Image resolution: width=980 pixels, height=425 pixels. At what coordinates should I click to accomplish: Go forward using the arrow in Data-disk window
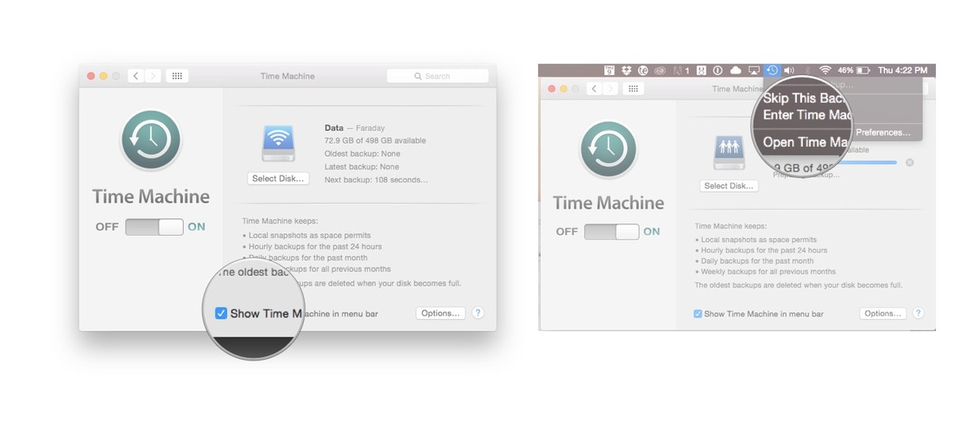153,76
